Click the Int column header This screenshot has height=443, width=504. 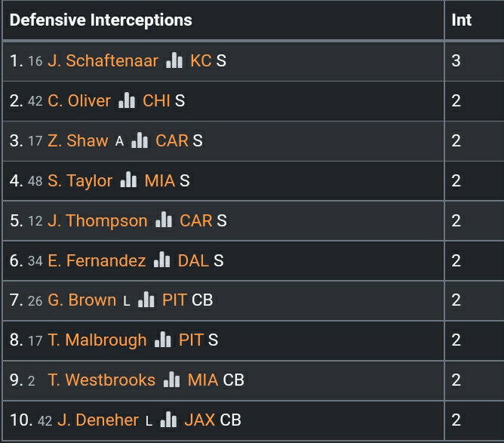461,20
